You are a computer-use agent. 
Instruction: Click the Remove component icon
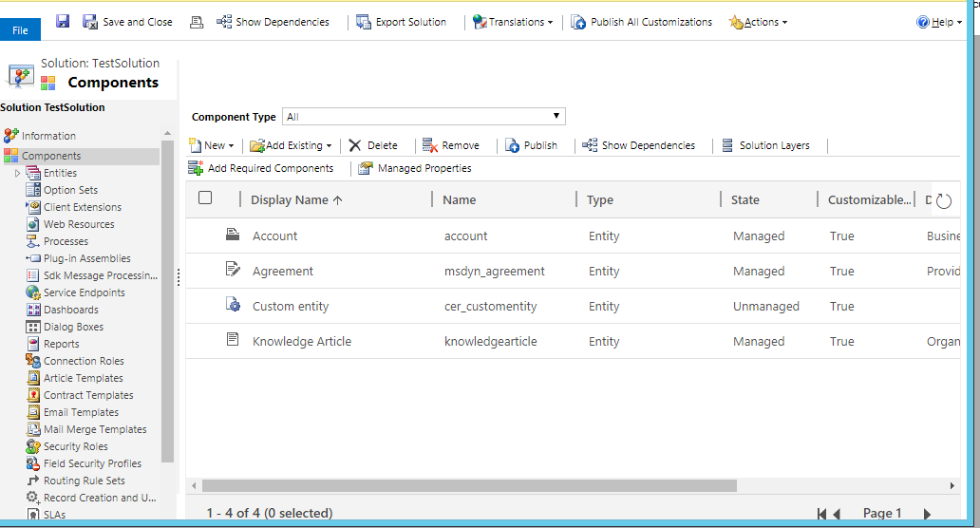point(430,145)
